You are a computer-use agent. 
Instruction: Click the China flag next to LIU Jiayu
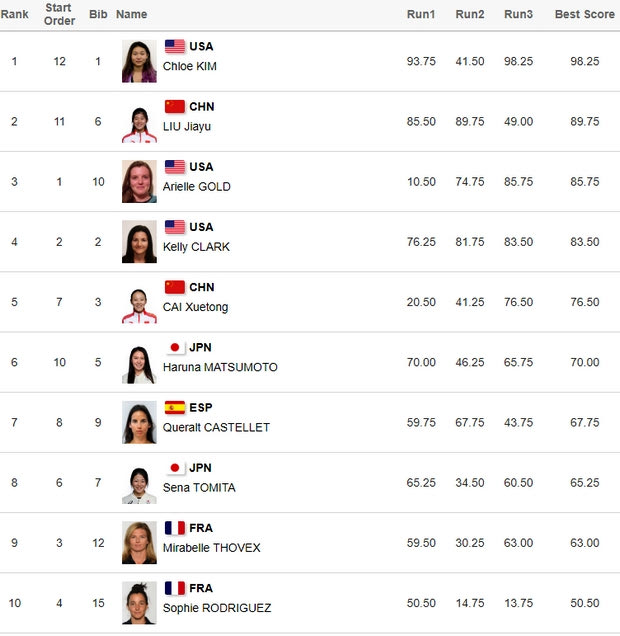click(175, 106)
